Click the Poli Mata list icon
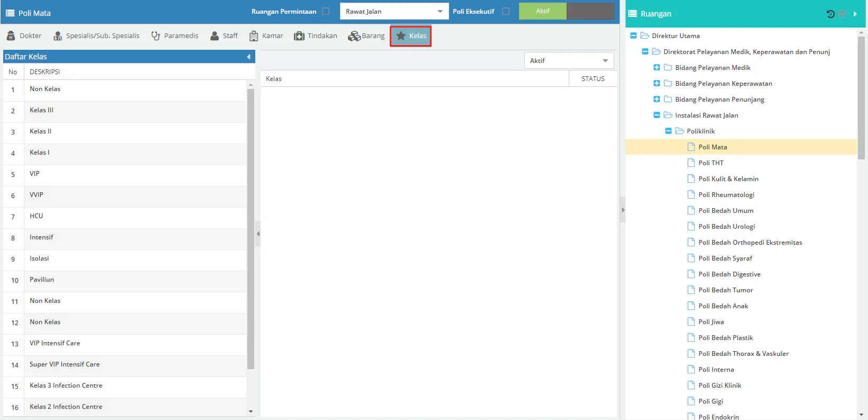Screen dimensions: 868x420 10,13
